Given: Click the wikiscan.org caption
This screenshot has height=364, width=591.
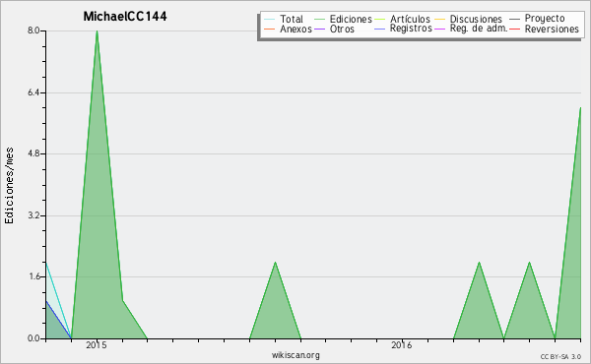Looking at the screenshot, I should [x=295, y=355].
